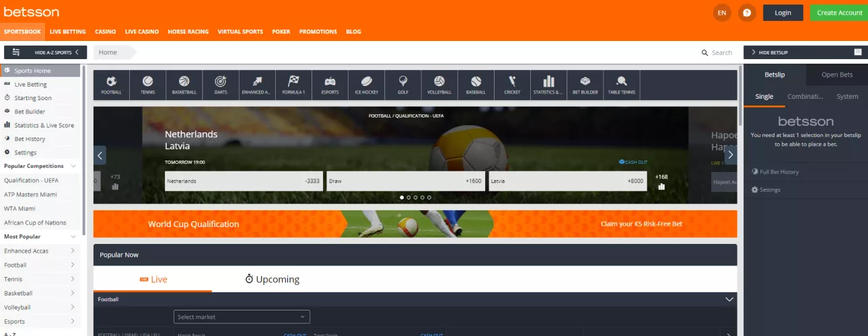The width and height of the screenshot is (868, 336).
Task: Select the fifth carousel dot
Action: coord(429,198)
